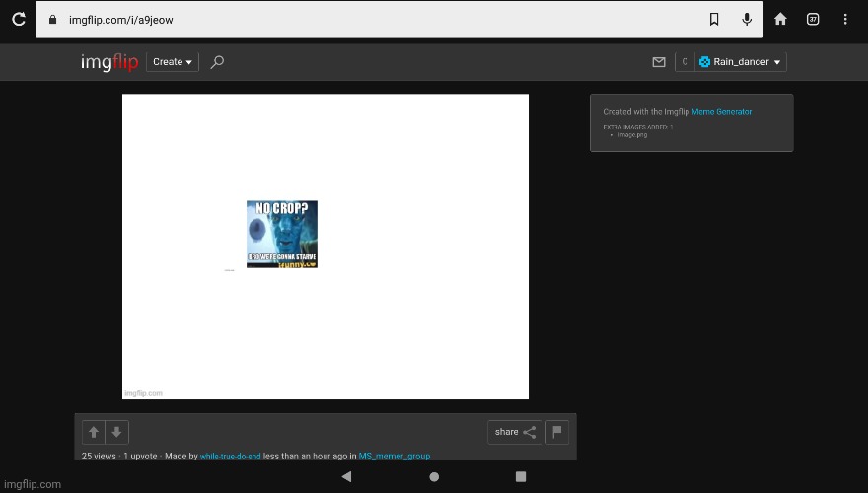Follow the Meme Generator link
The image size is (868, 493).
tap(721, 112)
